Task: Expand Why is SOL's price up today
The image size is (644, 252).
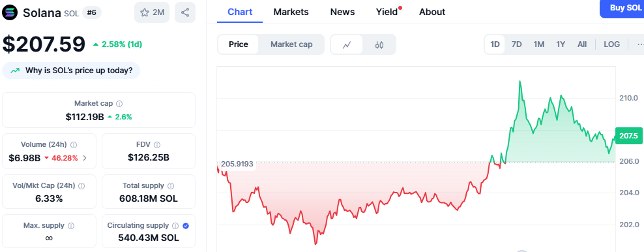Action: point(71,71)
